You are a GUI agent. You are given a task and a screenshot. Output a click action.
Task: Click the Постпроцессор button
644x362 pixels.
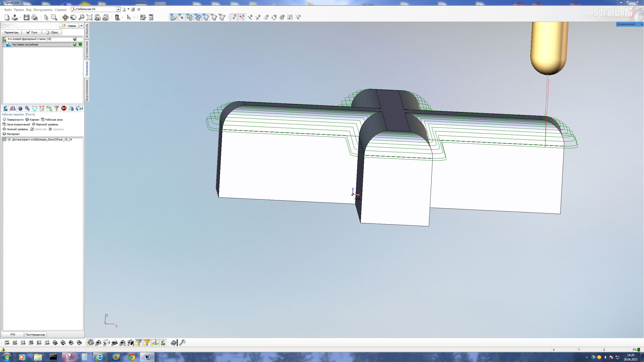(x=35, y=335)
